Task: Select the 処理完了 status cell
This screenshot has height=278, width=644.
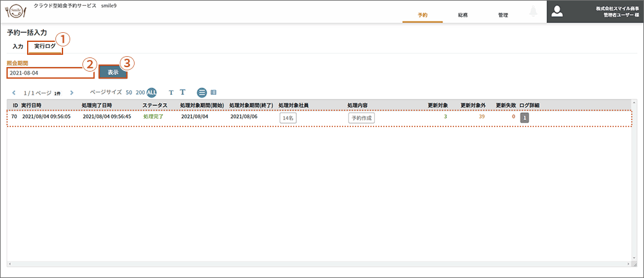Action: tap(153, 117)
